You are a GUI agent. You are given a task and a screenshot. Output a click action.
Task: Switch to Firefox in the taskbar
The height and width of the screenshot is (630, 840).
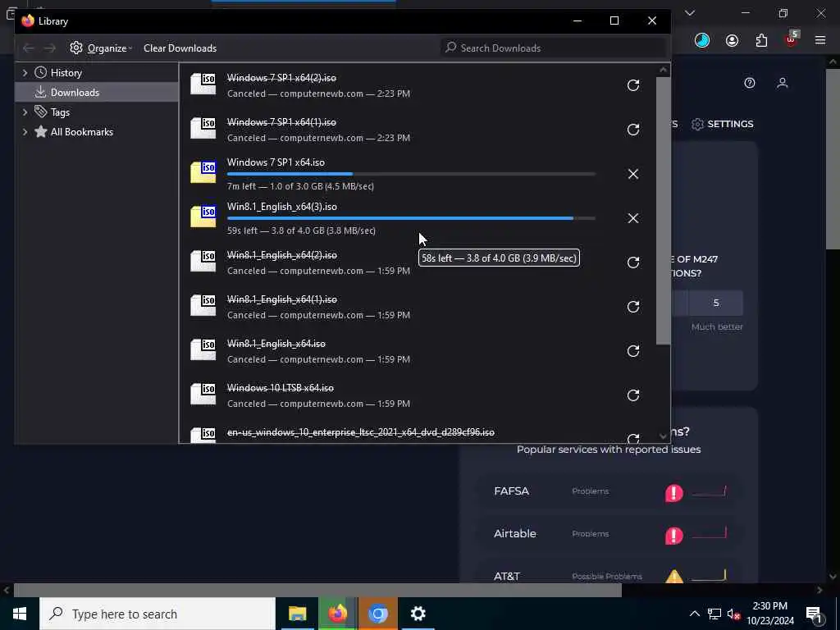337,614
